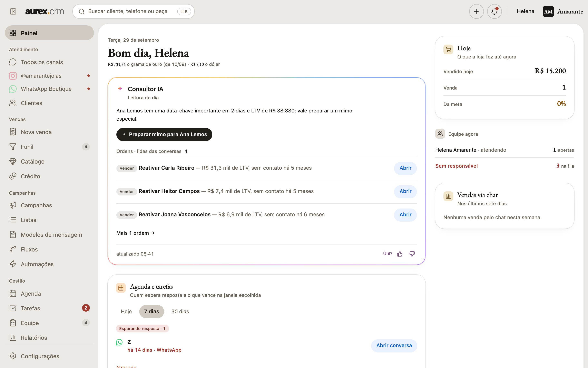Open Listas
Screen dimensions: 588x368
(x=49, y=220)
